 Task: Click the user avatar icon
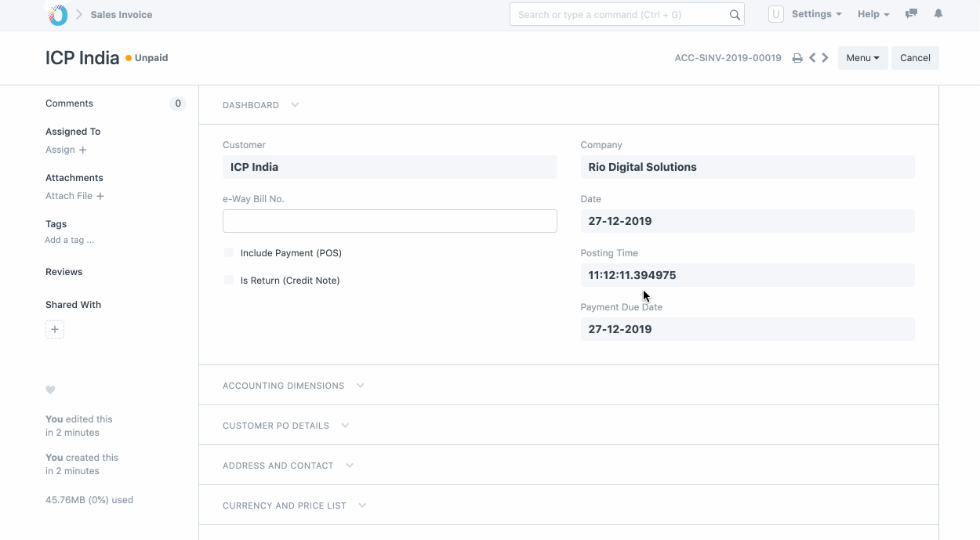pos(775,14)
